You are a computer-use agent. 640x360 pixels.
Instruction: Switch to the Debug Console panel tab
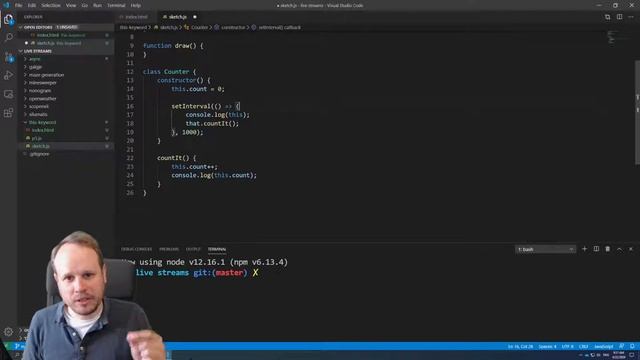pos(136,249)
